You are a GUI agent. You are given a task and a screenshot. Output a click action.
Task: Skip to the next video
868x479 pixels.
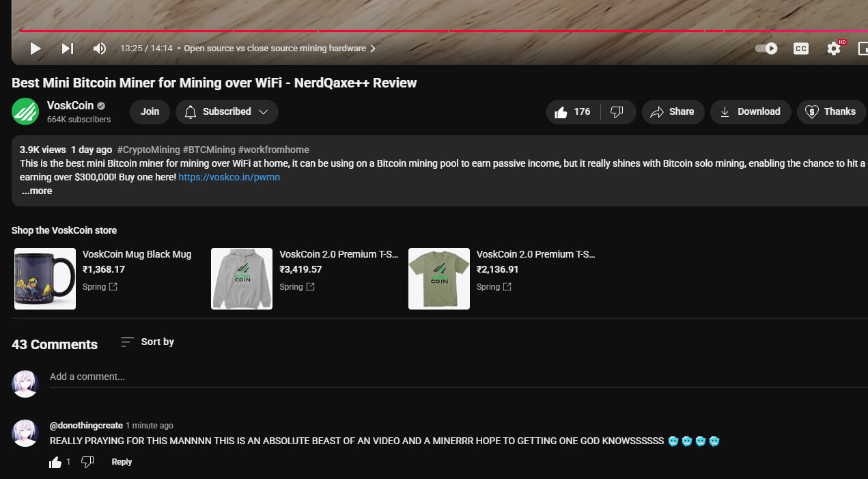click(x=68, y=49)
